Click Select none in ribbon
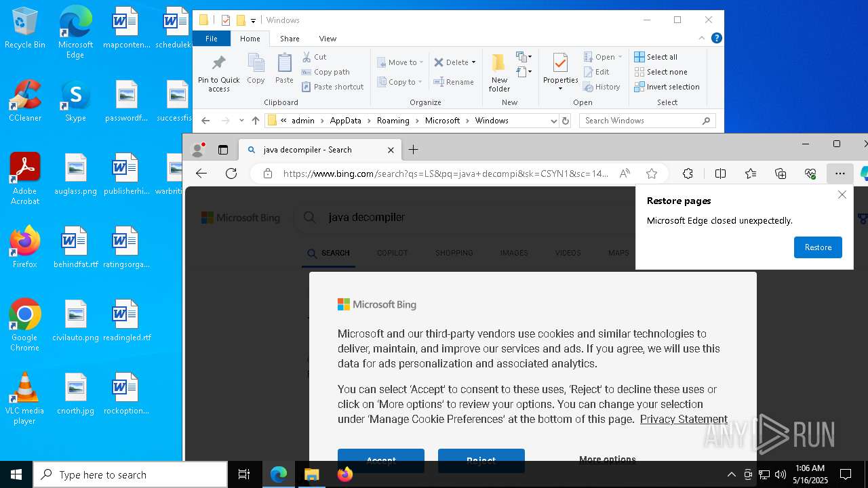Viewport: 868px width, 488px height. pyautogui.click(x=660, y=72)
